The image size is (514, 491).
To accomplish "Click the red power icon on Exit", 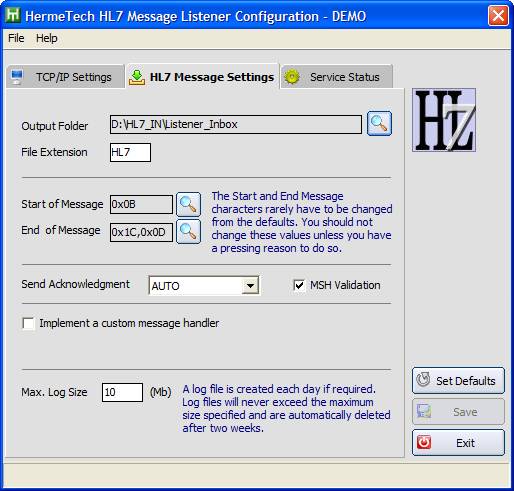I will (x=424, y=443).
